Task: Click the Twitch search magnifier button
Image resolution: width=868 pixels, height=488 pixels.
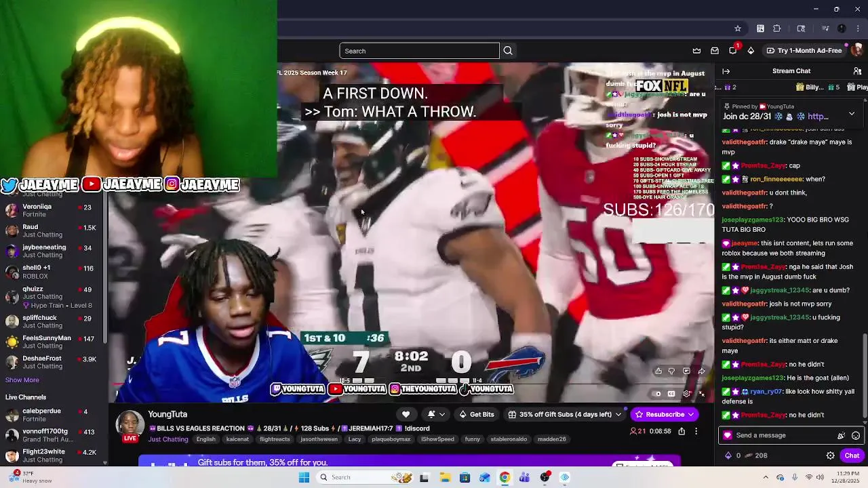Action: coord(508,51)
